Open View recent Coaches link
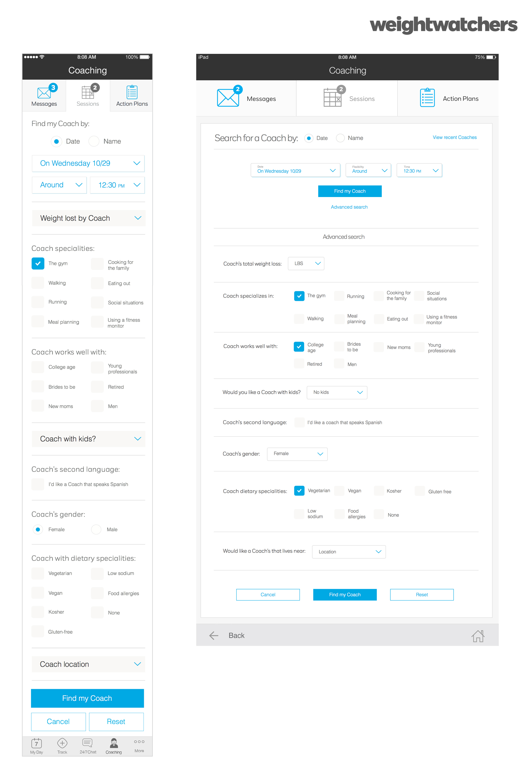532x774 pixels. tap(455, 137)
